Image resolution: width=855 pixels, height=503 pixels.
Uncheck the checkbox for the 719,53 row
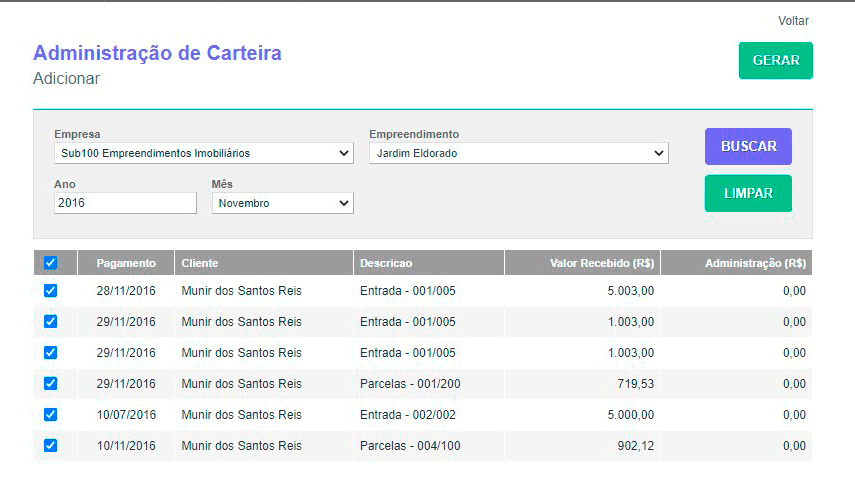[x=51, y=383]
